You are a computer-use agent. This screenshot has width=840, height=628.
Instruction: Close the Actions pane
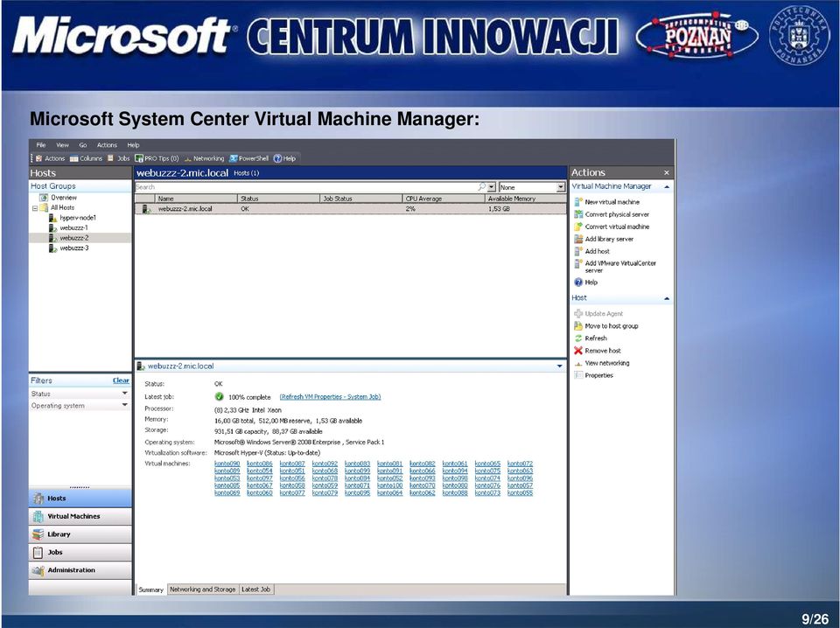pyautogui.click(x=667, y=173)
